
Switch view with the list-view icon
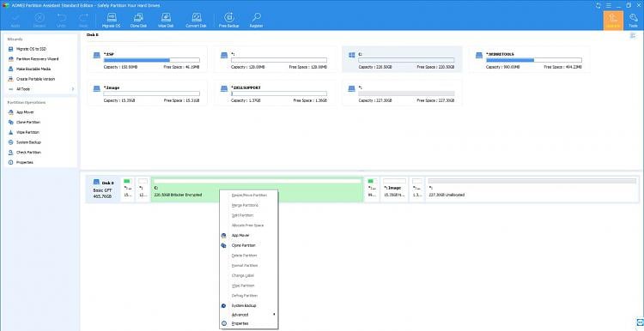pos(633,36)
